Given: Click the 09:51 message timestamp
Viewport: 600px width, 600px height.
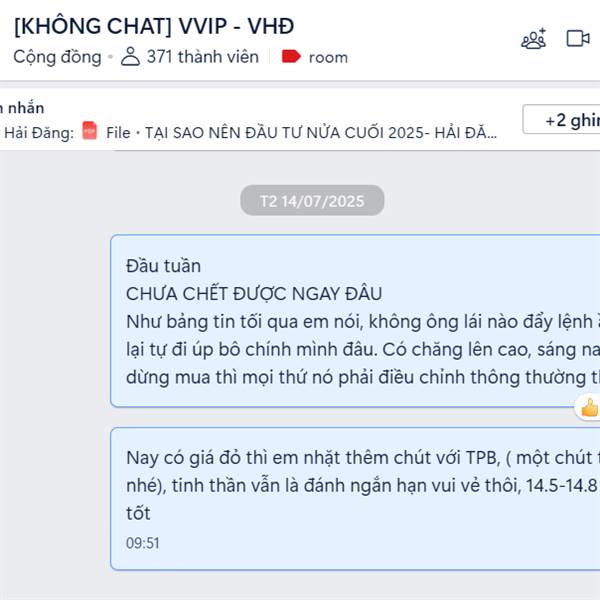Looking at the screenshot, I should point(142,543).
